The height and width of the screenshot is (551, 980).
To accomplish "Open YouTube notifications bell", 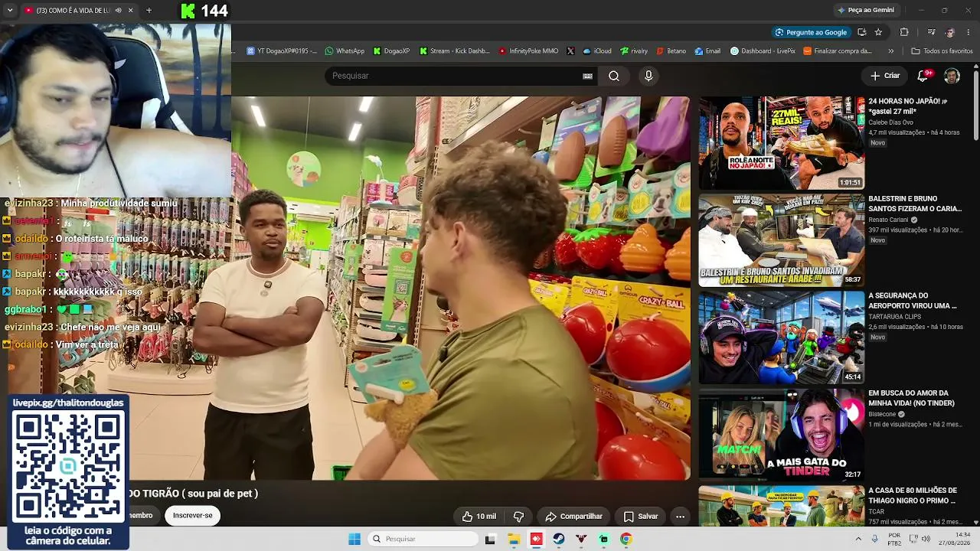I will (923, 76).
